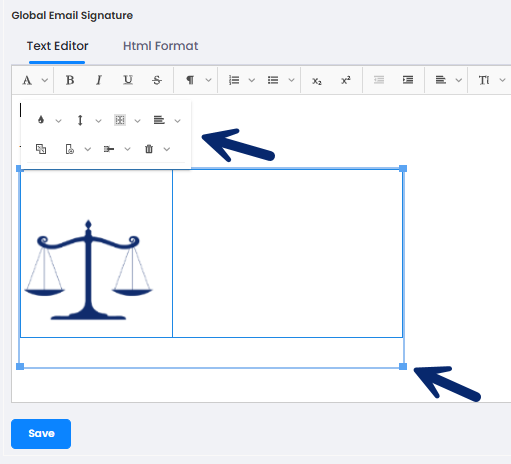Click the table cell borders icon
The height and width of the screenshot is (464, 511).
click(x=120, y=120)
